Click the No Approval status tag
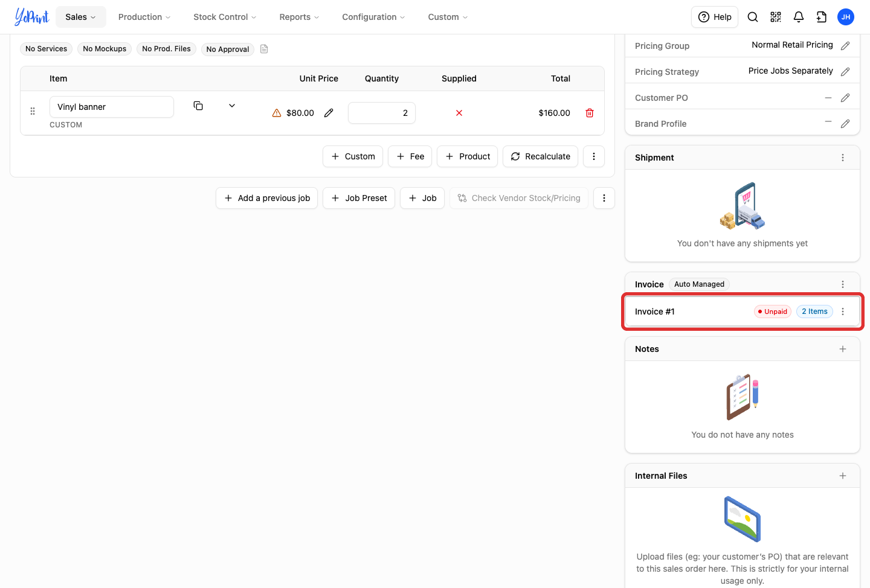 (x=228, y=49)
